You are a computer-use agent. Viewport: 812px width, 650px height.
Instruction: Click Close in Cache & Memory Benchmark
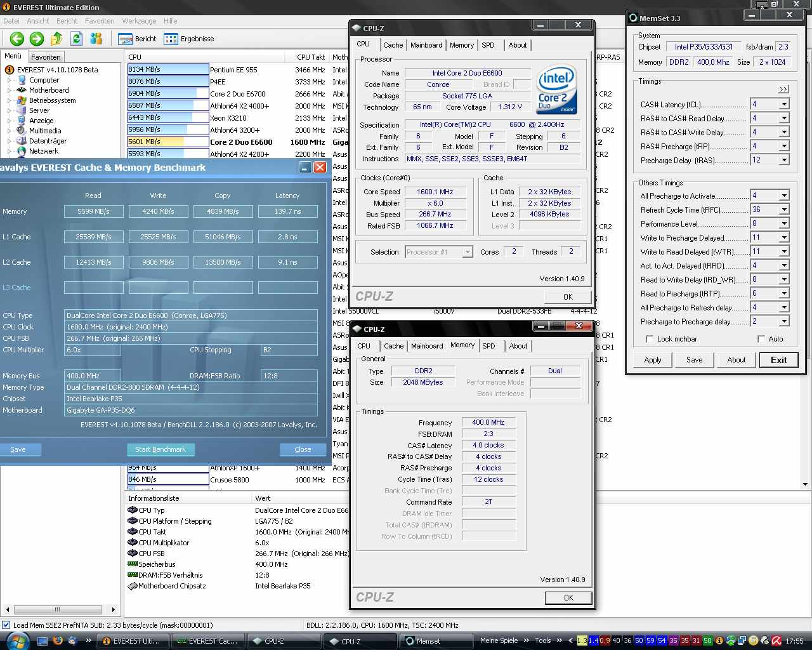[x=303, y=449]
